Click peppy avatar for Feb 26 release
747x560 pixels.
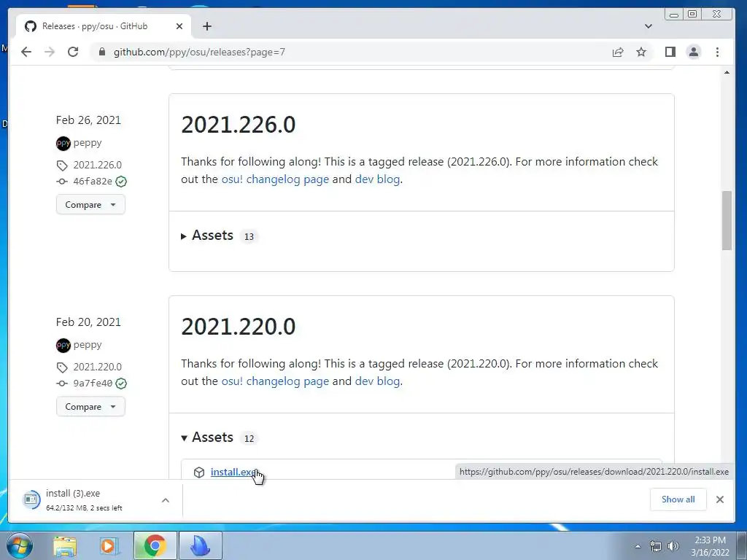(63, 143)
